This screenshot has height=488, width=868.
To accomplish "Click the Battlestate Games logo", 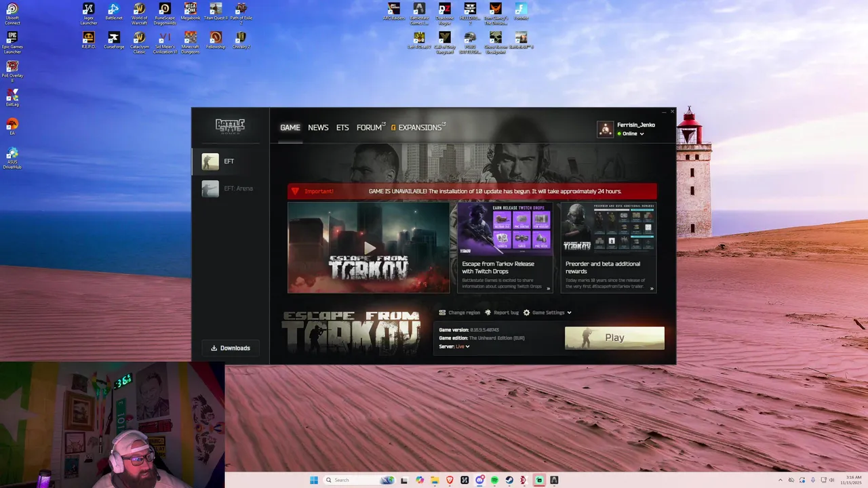I will coord(231,125).
